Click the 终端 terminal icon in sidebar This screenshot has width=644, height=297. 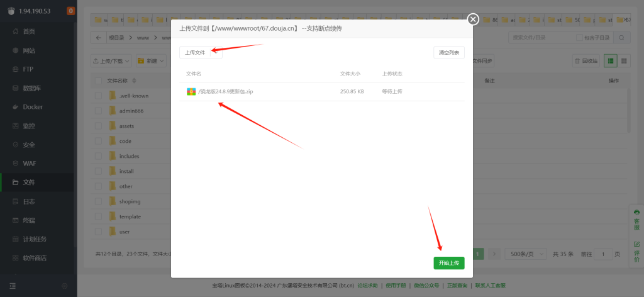click(x=16, y=220)
